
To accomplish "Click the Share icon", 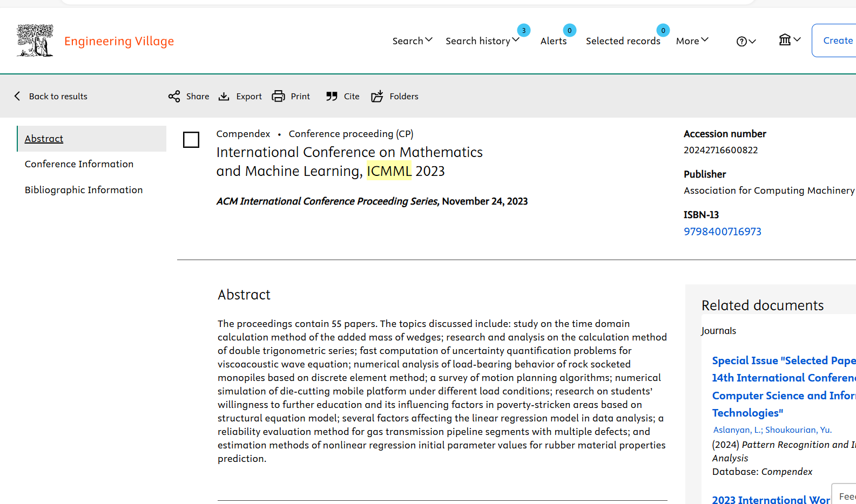I will point(174,96).
